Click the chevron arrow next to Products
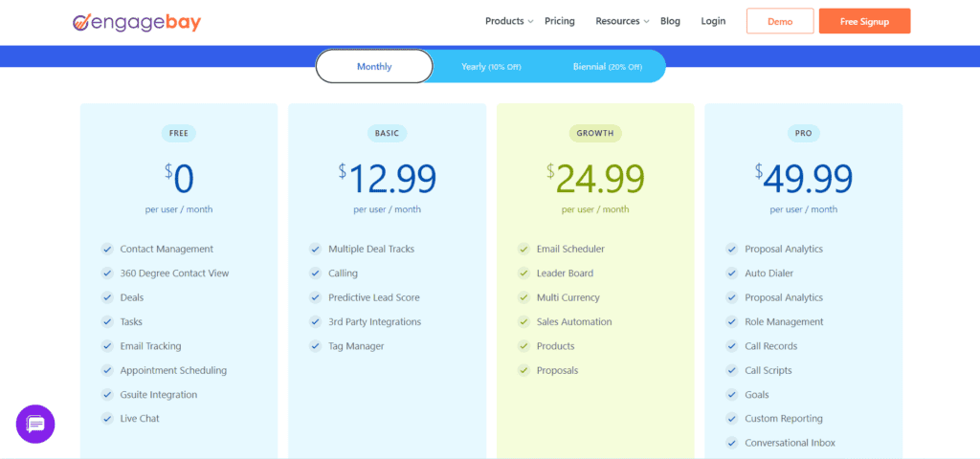This screenshot has width=980, height=459. (531, 22)
